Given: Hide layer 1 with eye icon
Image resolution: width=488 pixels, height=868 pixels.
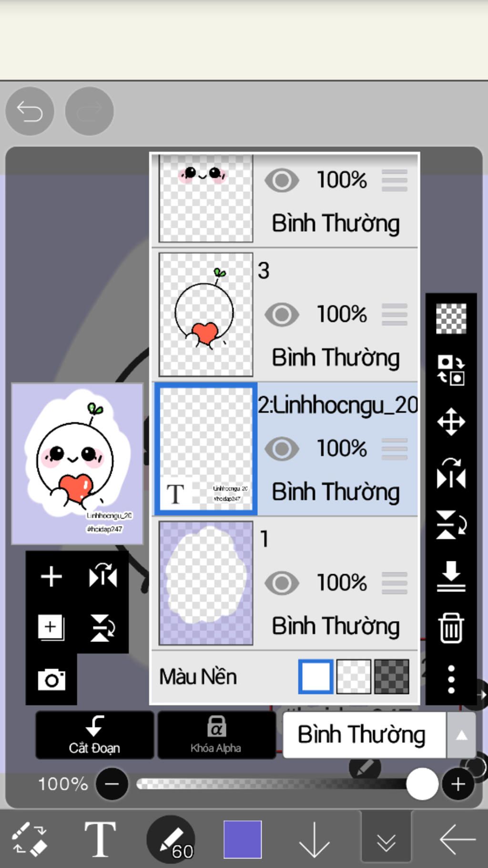Looking at the screenshot, I should coord(282,583).
